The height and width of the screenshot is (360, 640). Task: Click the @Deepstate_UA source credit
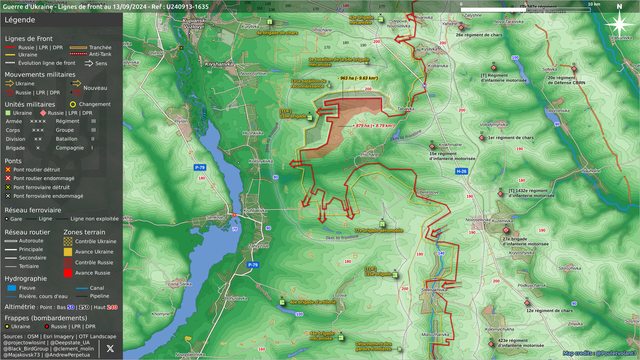(69, 343)
